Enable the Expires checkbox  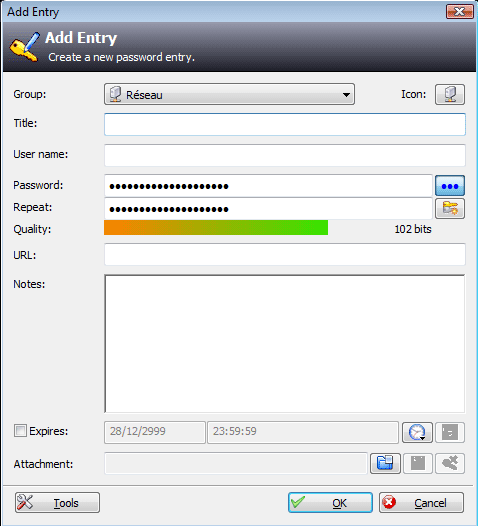20,431
